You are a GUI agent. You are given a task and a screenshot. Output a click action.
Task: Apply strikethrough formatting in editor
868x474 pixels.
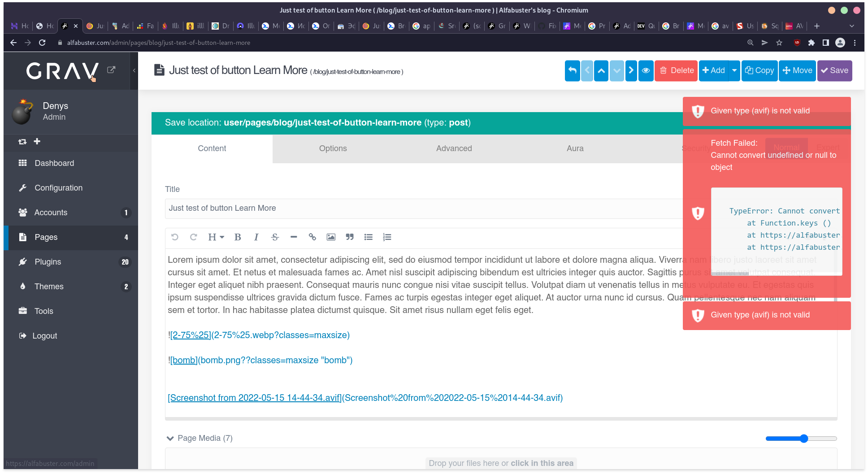click(275, 237)
